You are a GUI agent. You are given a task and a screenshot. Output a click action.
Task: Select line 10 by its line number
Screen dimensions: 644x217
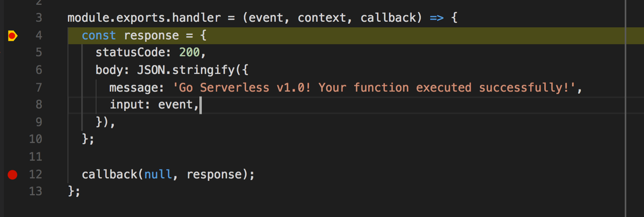35,139
